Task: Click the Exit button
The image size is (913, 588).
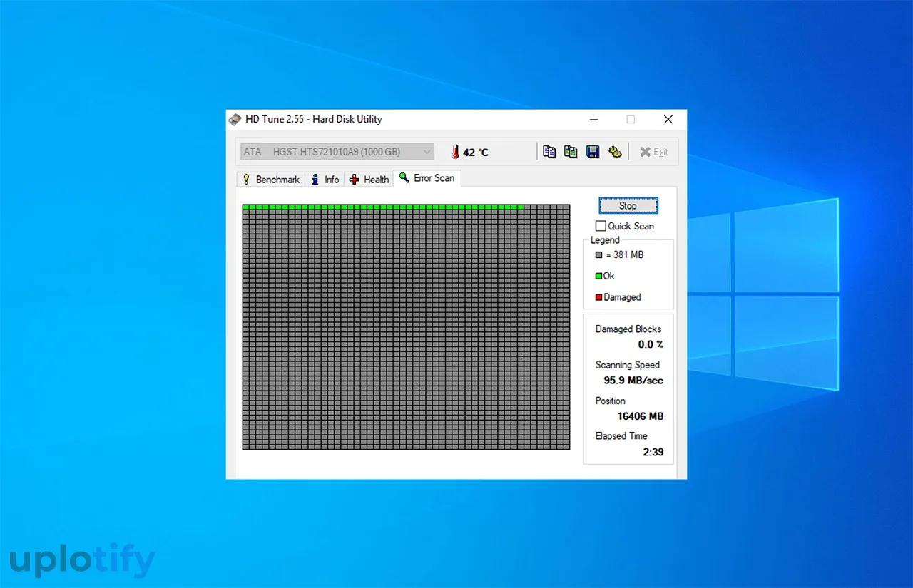Action: [x=653, y=152]
